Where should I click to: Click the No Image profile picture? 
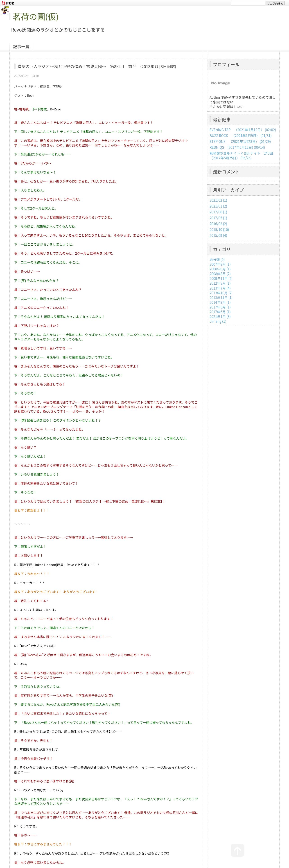(x=221, y=83)
